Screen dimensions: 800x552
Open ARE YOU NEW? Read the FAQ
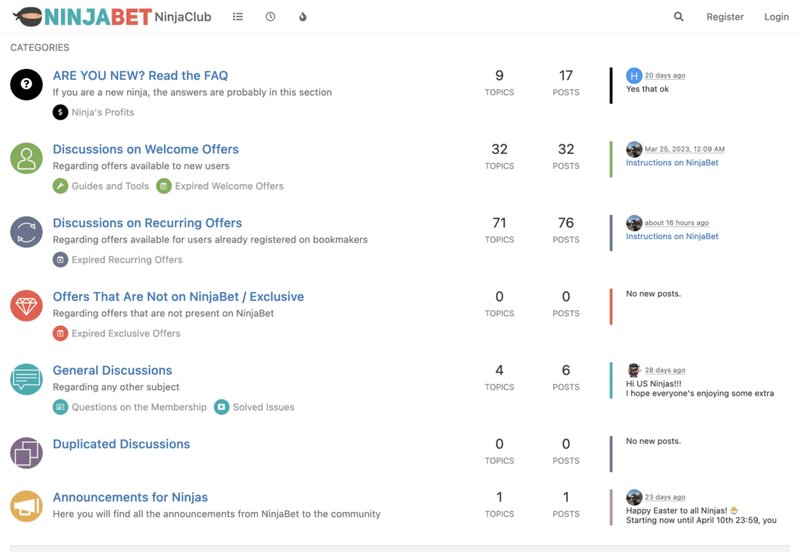pos(140,76)
